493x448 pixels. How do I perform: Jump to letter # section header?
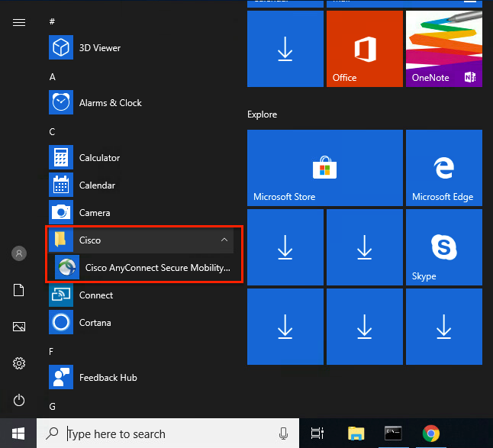point(52,21)
